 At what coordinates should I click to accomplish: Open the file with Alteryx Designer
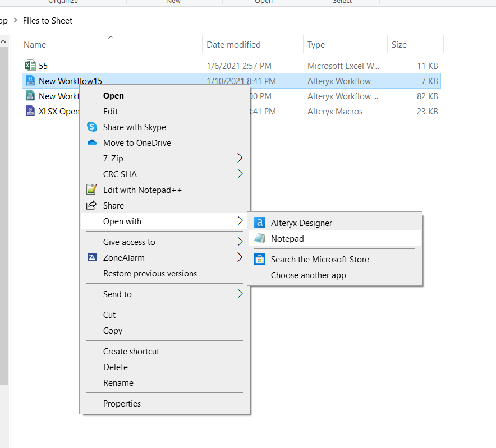click(x=301, y=223)
